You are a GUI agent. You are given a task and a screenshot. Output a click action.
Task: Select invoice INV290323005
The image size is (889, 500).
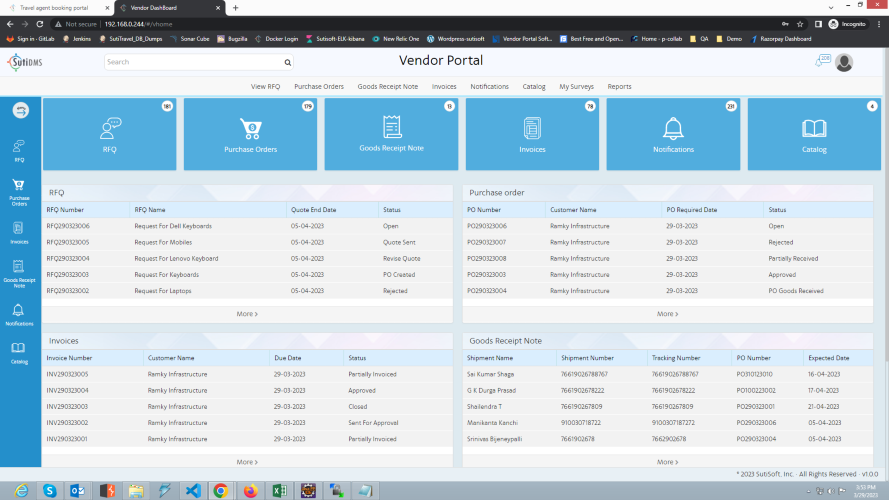click(67, 374)
